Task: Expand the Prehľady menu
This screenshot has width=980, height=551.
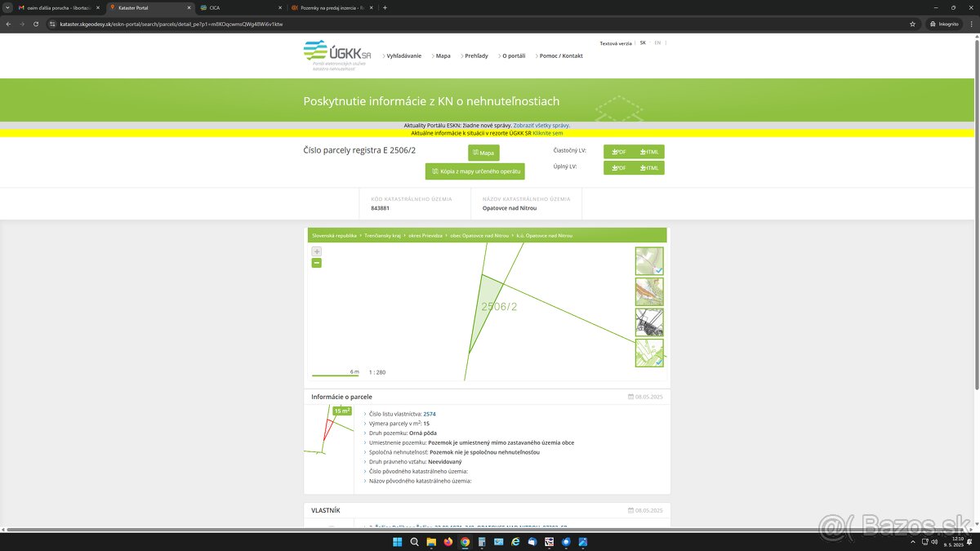Action: click(x=475, y=56)
